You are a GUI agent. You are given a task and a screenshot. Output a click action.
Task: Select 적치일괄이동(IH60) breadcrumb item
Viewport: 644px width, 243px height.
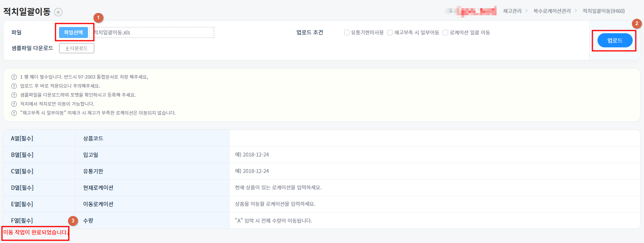pyautogui.click(x=603, y=11)
